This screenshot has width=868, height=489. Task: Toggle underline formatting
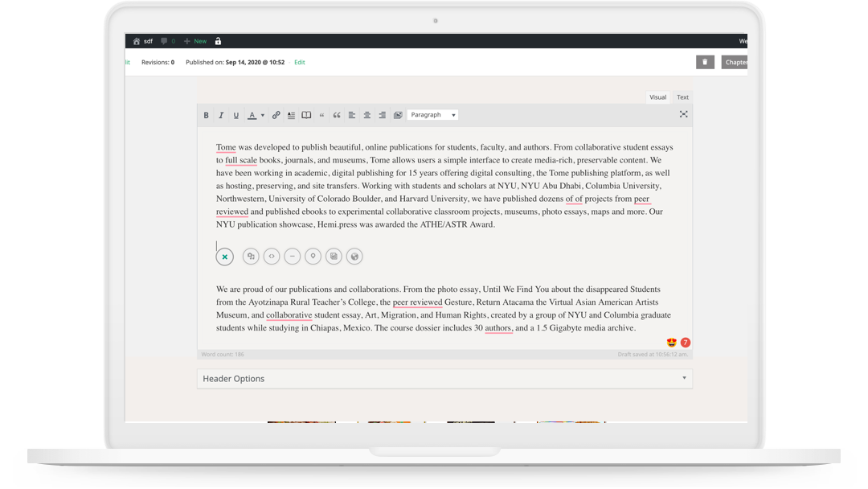(235, 114)
